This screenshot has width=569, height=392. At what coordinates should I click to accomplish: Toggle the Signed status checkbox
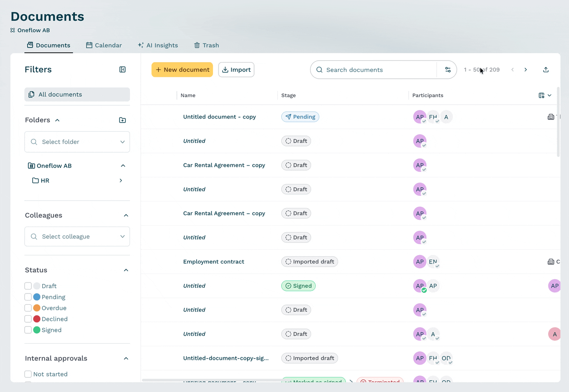tap(28, 330)
